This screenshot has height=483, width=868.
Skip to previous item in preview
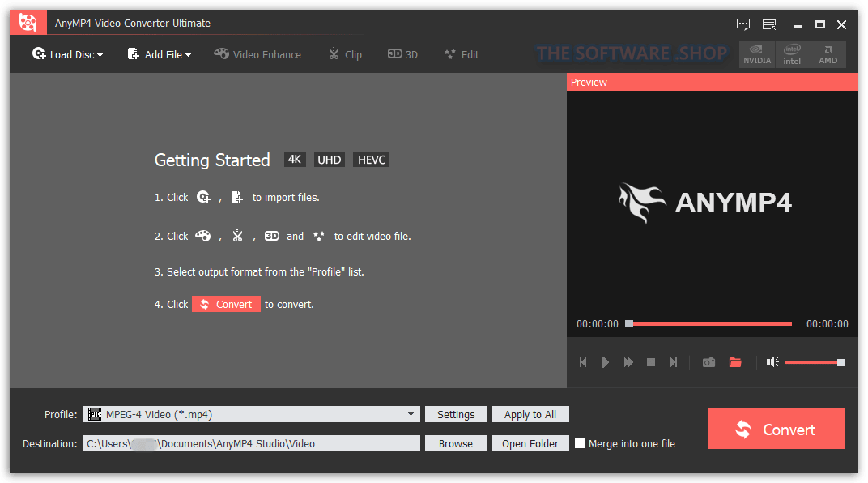pos(583,362)
